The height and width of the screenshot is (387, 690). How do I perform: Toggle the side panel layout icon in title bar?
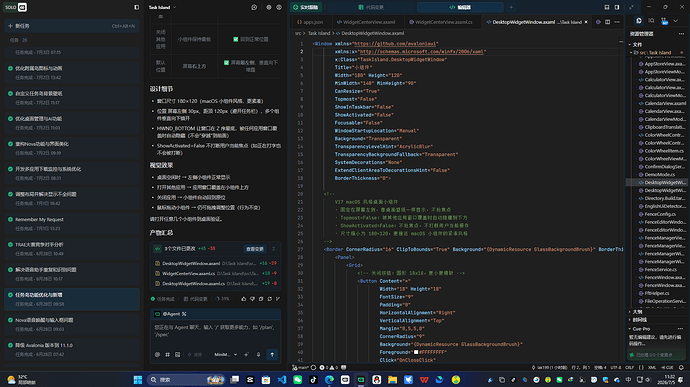[617, 7]
